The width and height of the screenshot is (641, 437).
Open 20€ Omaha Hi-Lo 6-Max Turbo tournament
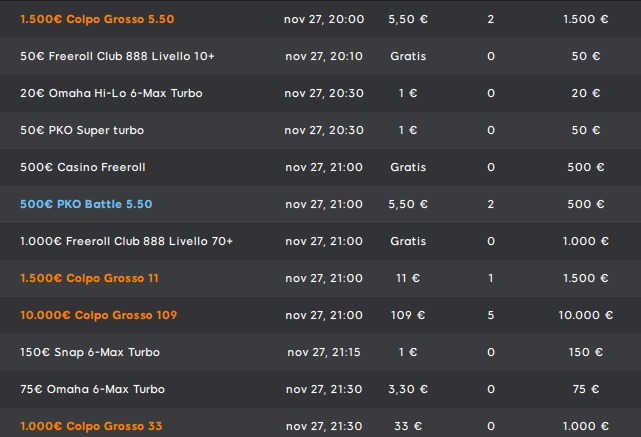coord(111,93)
